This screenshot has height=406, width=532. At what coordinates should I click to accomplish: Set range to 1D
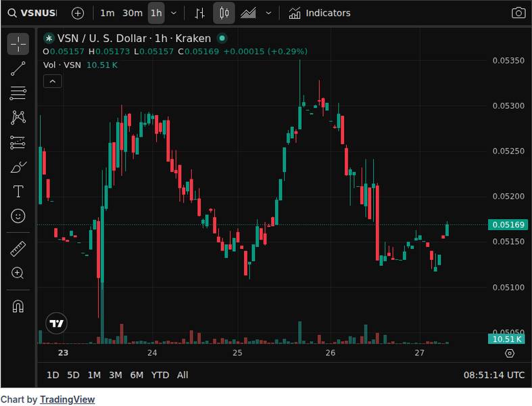53,375
